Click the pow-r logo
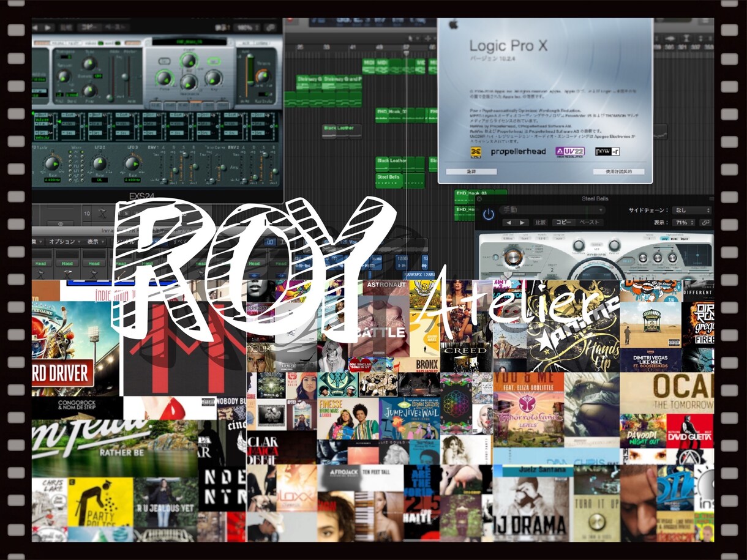Viewport: 747px width, 560px height. [x=607, y=151]
